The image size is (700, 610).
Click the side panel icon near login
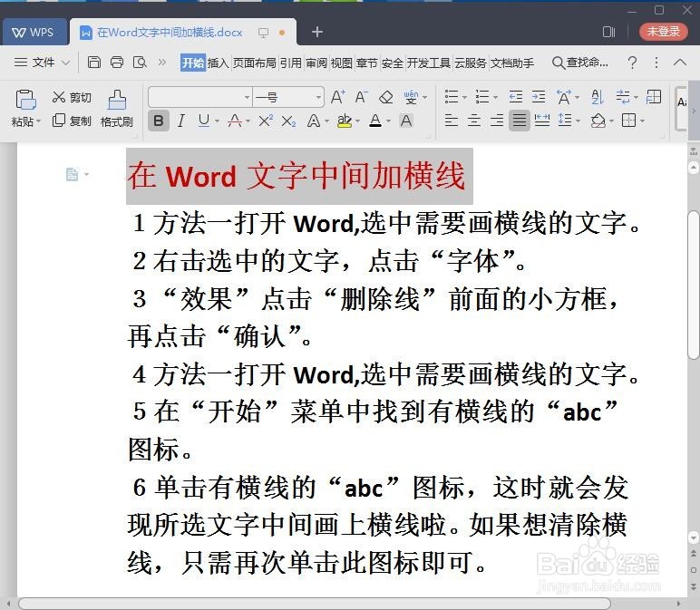tap(608, 32)
